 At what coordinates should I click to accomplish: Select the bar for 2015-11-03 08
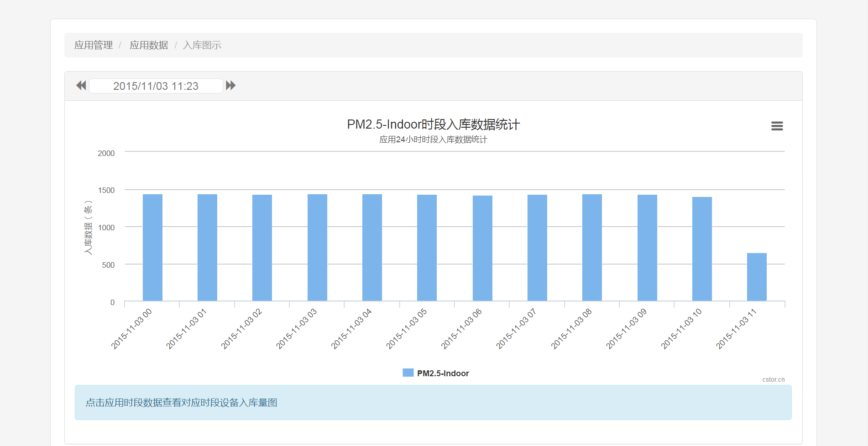[592, 248]
